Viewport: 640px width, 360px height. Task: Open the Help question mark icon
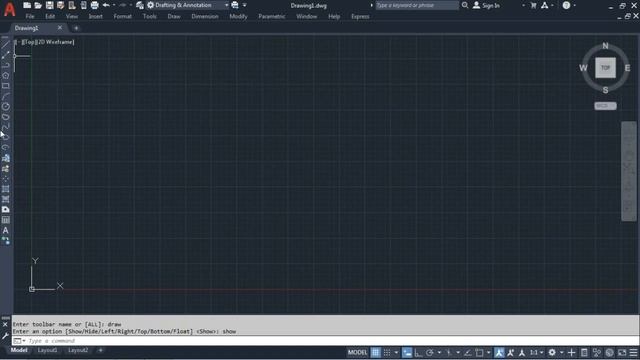pos(566,5)
